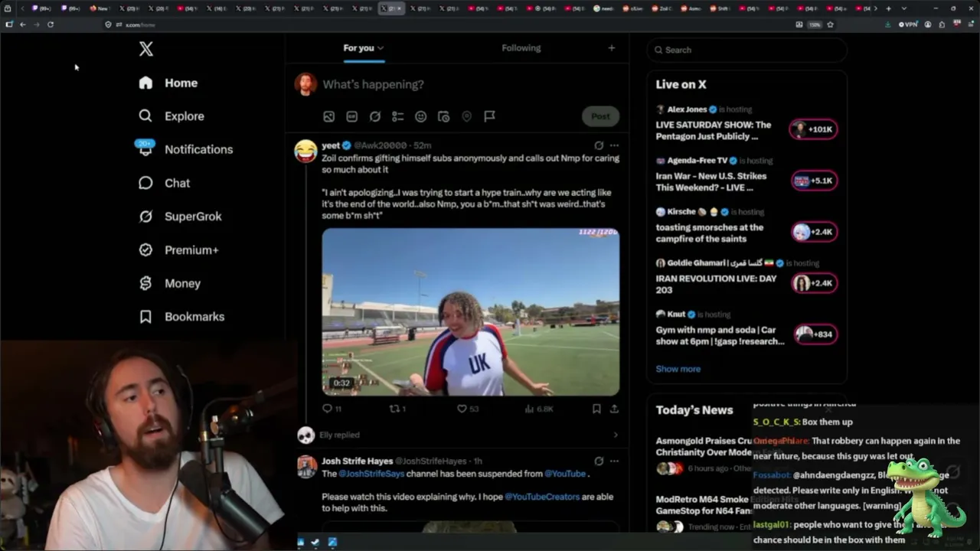
Task: Launch SuperGrok from the sidebar icon
Action: [x=145, y=217]
